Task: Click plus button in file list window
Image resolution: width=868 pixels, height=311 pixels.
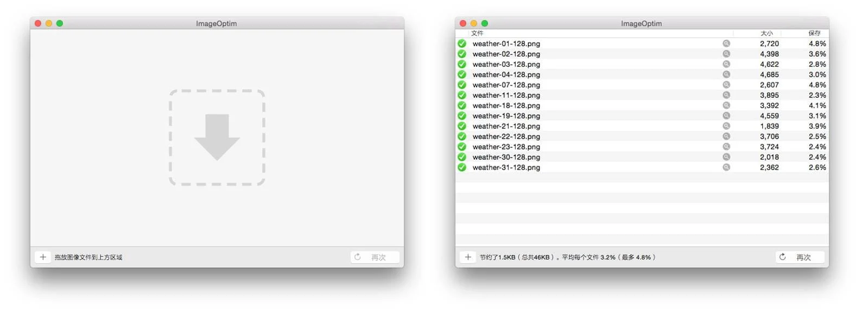Action: tap(468, 257)
